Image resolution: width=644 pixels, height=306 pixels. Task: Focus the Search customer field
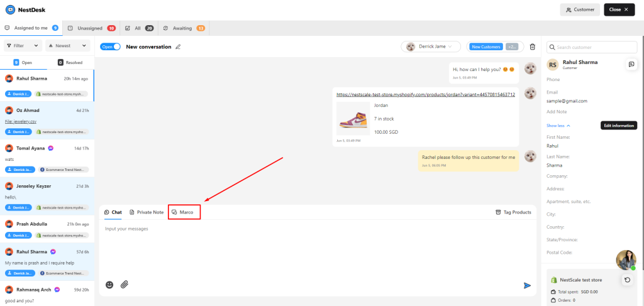(x=592, y=47)
